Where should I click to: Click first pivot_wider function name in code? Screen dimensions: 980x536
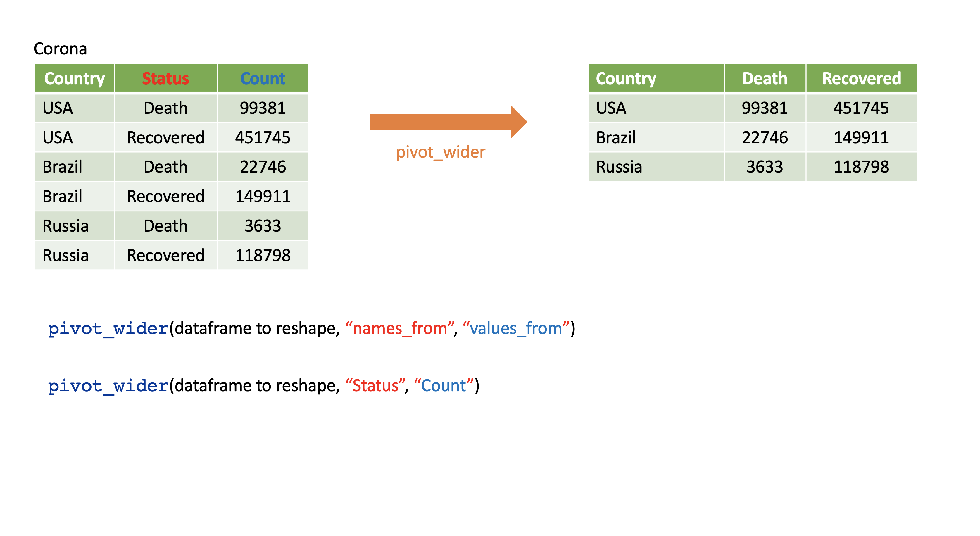[108, 329]
